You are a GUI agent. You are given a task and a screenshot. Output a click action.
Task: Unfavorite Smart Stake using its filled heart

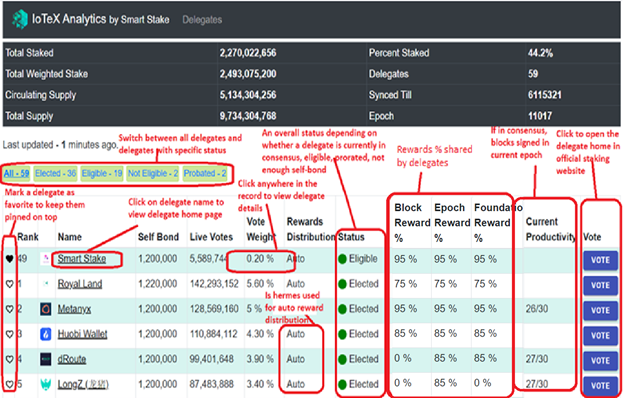[9, 259]
